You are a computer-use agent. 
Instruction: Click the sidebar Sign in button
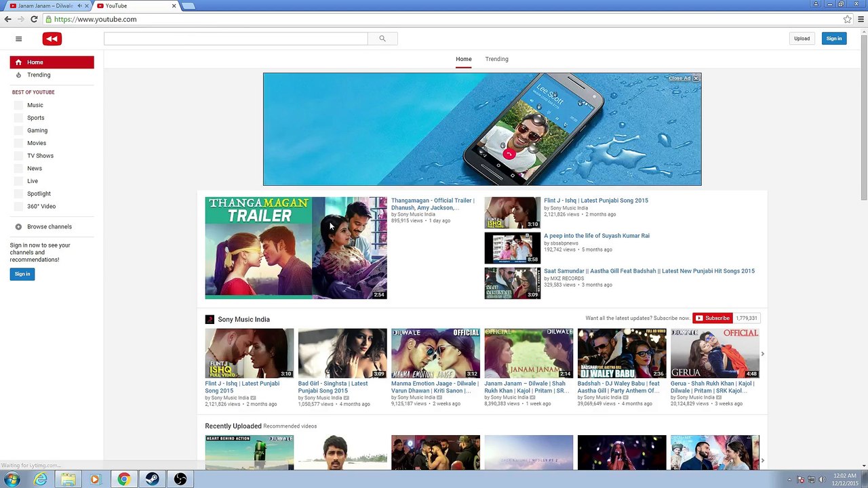point(22,274)
